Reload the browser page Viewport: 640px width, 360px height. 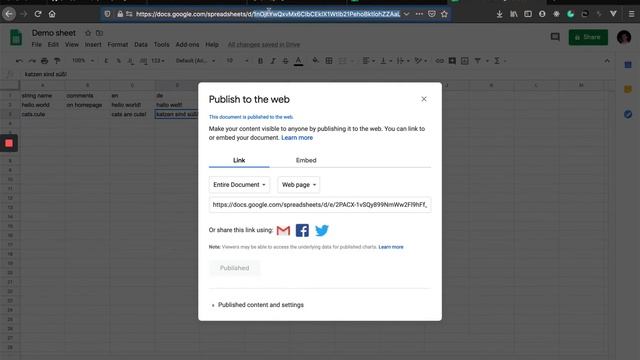pyautogui.click(x=38, y=14)
